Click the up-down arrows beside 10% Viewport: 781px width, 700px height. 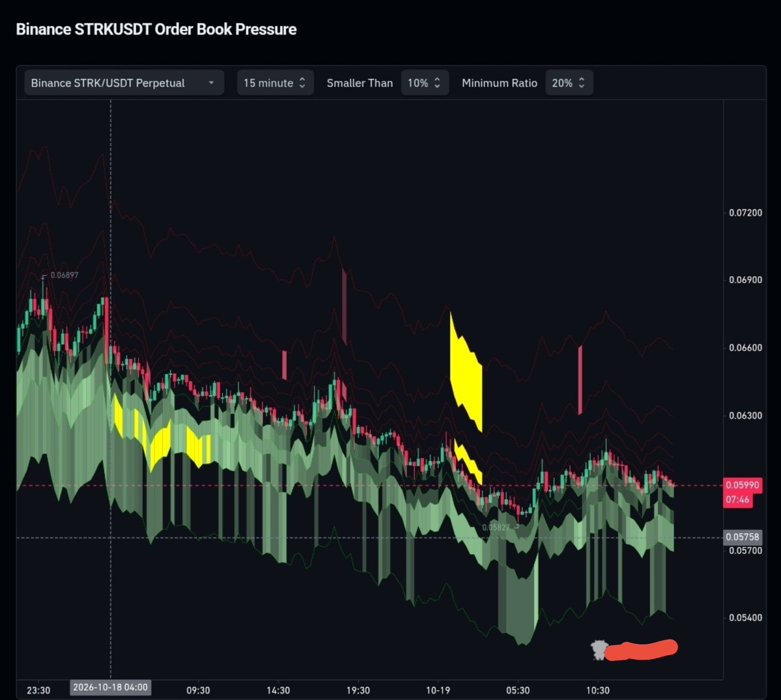437,83
